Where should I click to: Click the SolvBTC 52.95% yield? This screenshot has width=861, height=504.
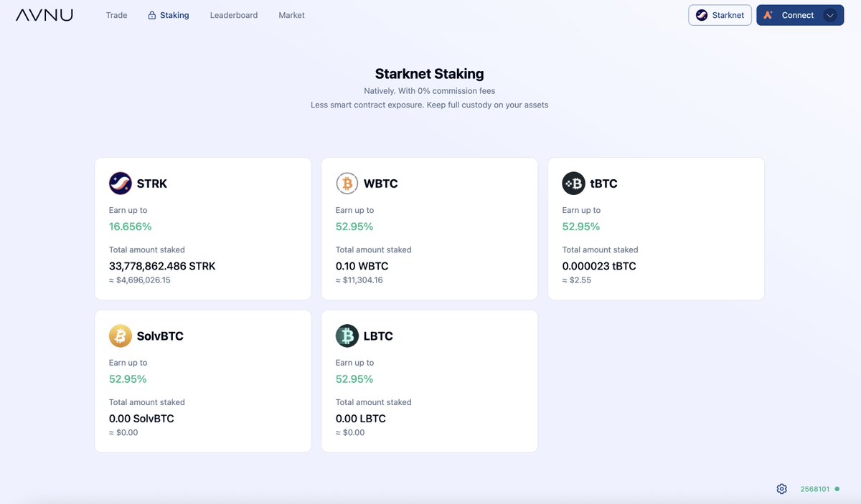coord(128,379)
